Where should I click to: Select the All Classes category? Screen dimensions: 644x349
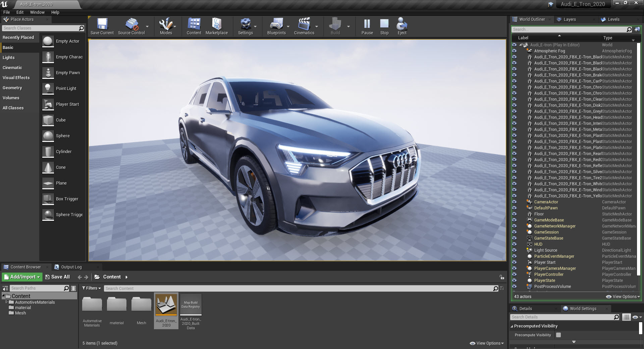(13, 108)
